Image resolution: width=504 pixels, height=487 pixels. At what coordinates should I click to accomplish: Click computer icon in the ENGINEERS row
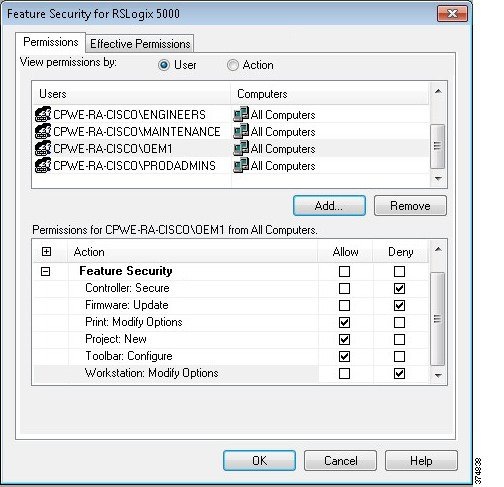pos(241,114)
